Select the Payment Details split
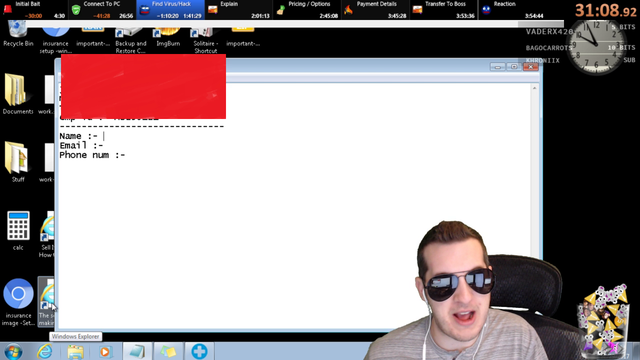Viewport: 640px width, 360px height. pyautogui.click(x=375, y=10)
